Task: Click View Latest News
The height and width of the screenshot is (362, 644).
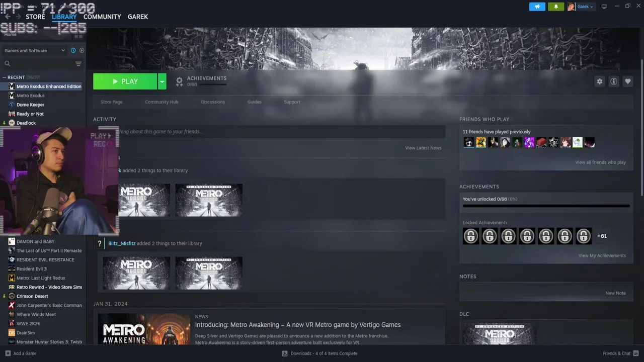Action: coord(423,148)
